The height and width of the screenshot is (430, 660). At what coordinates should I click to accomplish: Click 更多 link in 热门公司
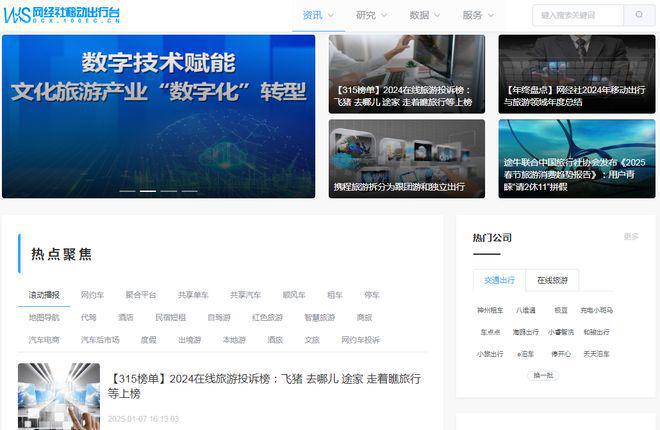[x=631, y=236]
